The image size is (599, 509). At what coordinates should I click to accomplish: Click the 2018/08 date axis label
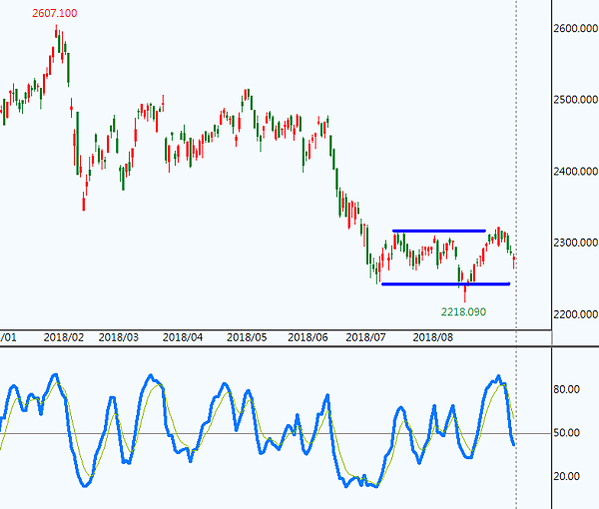pyautogui.click(x=433, y=337)
